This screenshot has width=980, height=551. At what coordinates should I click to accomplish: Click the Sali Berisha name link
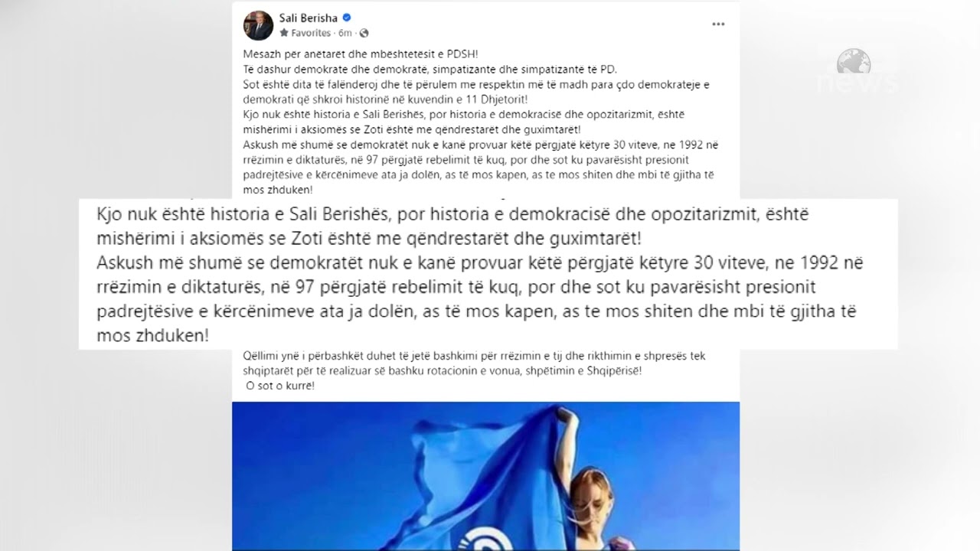(309, 18)
